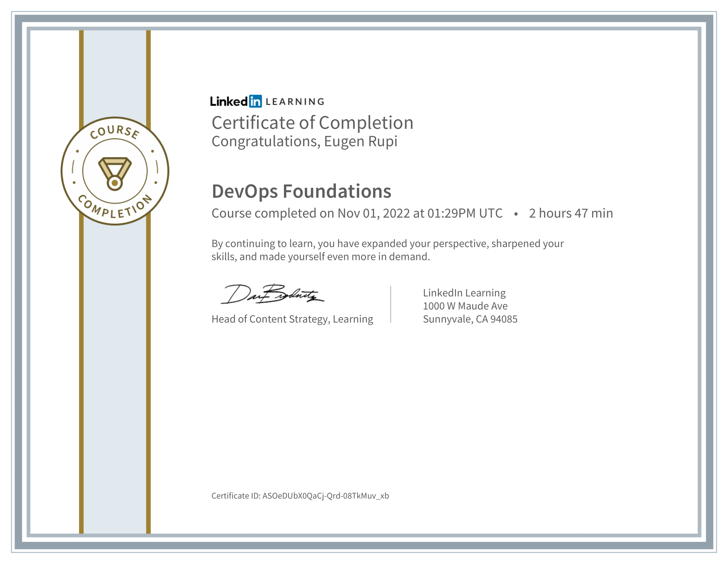Screen dimensions: 728x563
Task: Select the skills description paragraph
Action: (x=387, y=250)
